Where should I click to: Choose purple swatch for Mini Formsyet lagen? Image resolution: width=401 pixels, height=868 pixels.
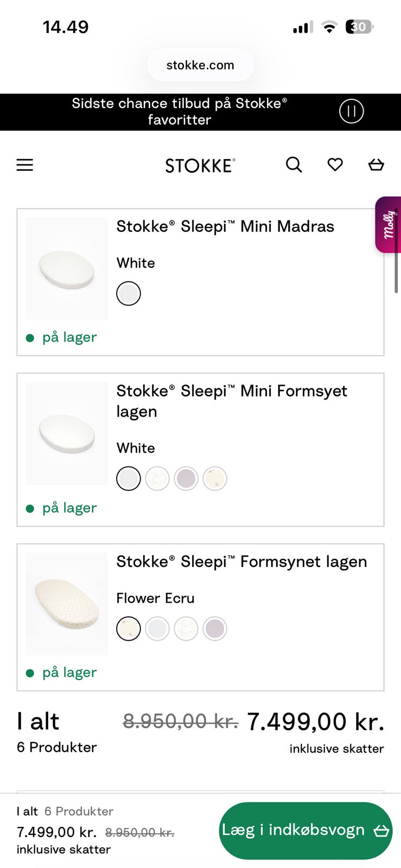pos(186,478)
